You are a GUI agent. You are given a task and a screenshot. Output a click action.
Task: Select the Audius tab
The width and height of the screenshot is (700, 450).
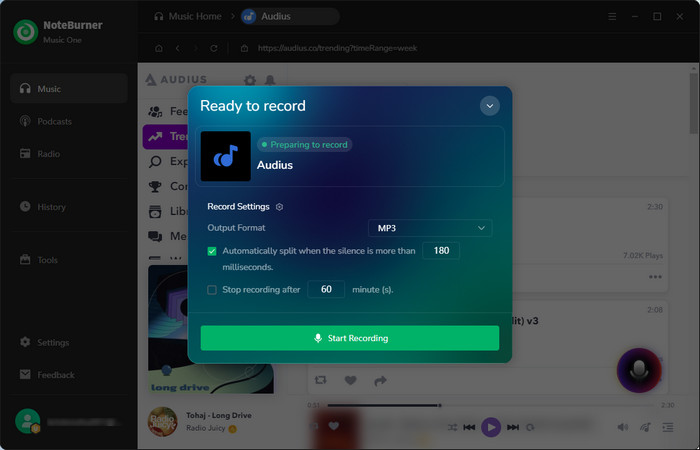point(289,17)
